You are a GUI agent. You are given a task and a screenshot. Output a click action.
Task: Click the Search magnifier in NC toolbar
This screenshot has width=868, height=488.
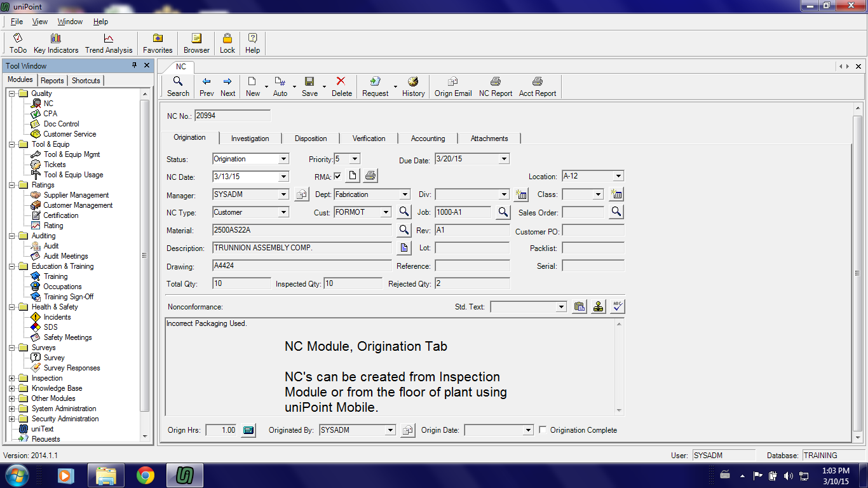[178, 86]
